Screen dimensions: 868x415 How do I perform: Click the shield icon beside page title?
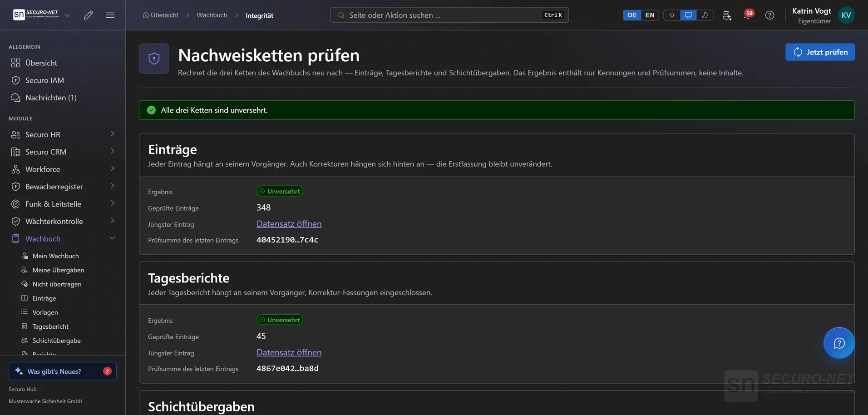(x=154, y=59)
